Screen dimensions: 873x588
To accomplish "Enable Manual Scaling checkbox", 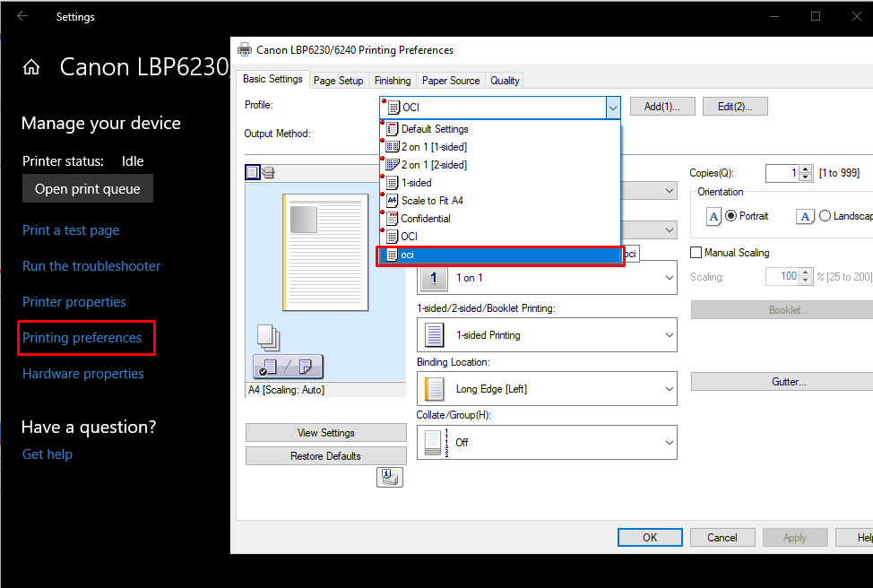I will (x=696, y=252).
